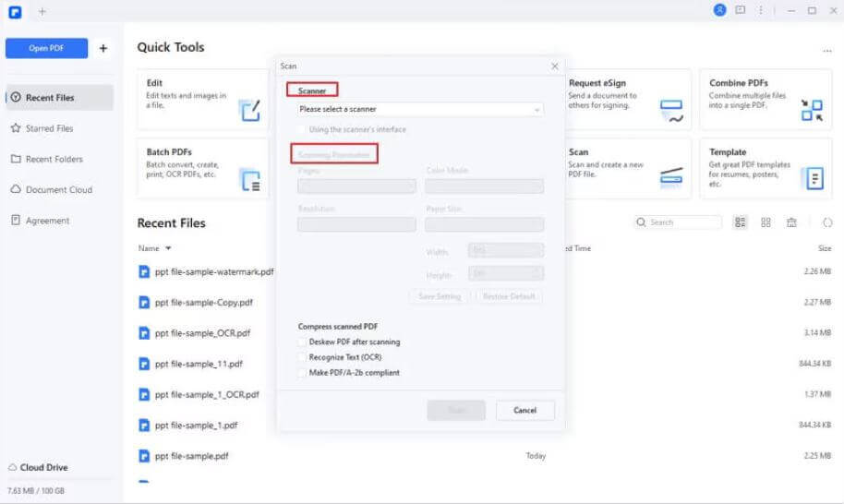
Task: Tick the Make PDF/A-2b compliant checkbox
Action: 302,373
